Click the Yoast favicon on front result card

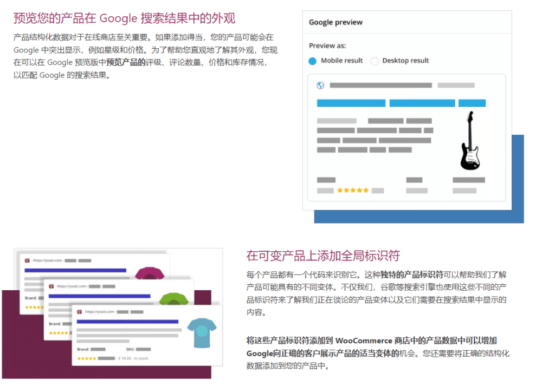(79, 312)
